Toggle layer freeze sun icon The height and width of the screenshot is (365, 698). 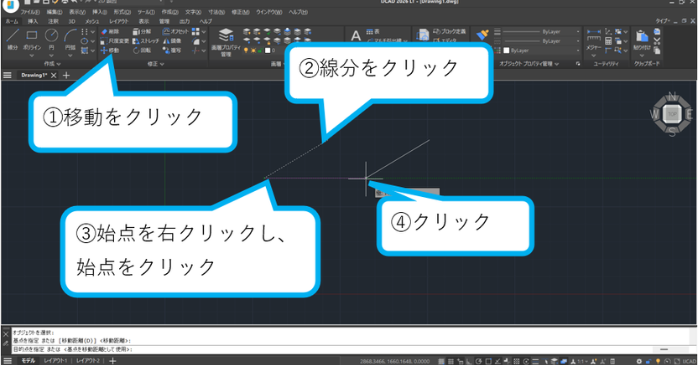tap(253, 50)
